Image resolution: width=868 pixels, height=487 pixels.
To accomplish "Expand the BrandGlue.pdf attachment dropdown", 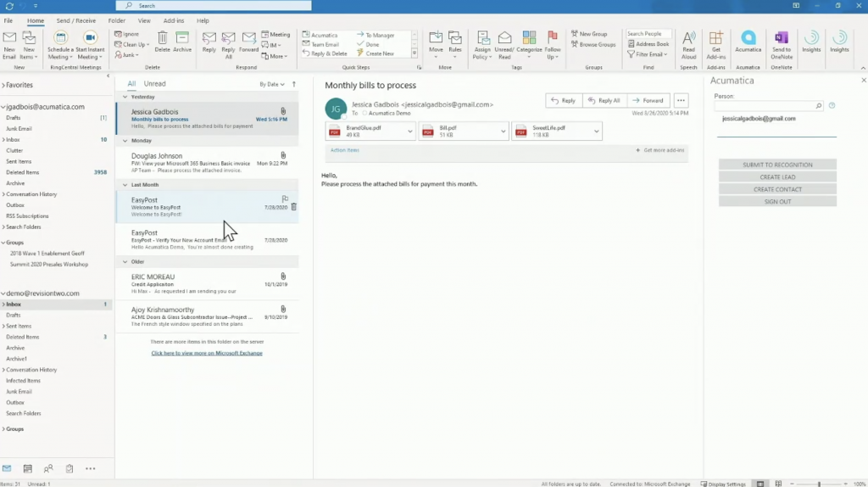I will point(409,132).
